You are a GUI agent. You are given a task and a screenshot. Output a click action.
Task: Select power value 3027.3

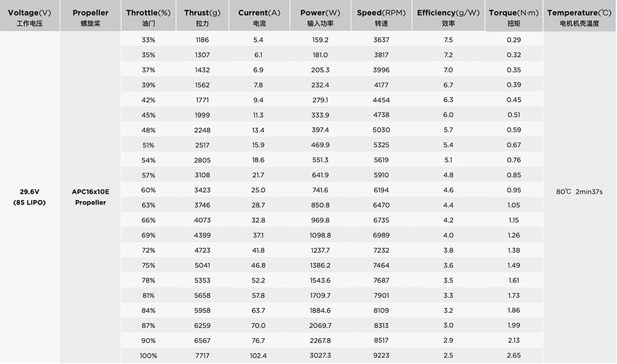(320, 356)
